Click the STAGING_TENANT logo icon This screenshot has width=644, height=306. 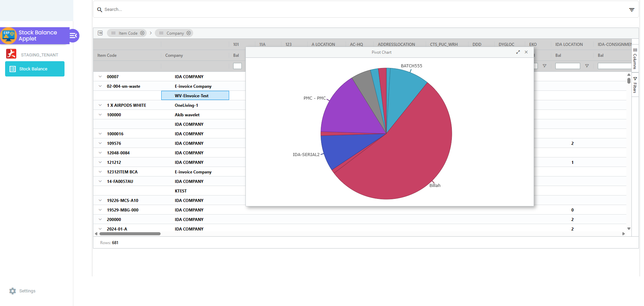11,54
